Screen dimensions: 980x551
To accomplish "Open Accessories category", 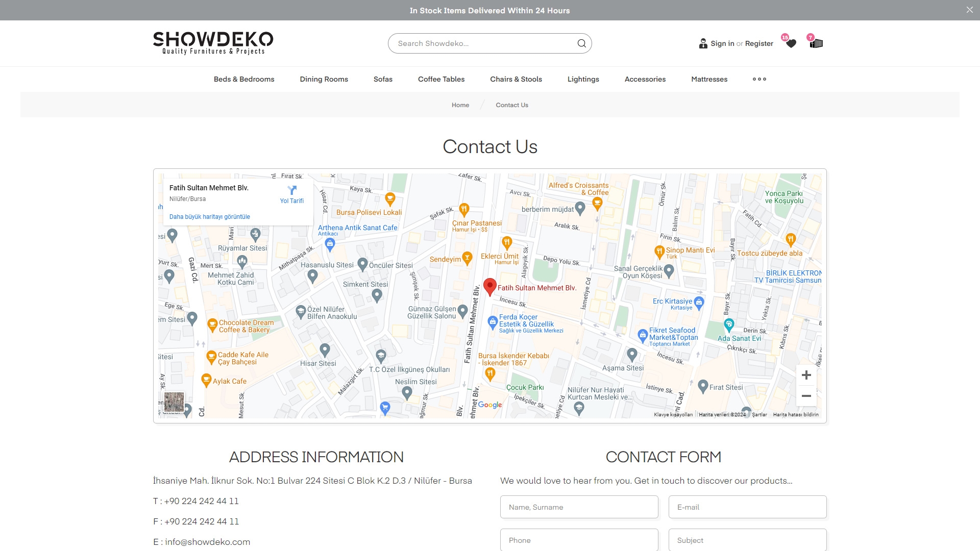I will [x=645, y=79].
